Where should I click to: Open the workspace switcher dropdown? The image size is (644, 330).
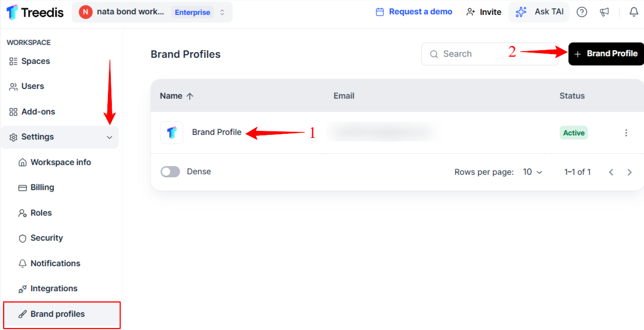tap(152, 12)
